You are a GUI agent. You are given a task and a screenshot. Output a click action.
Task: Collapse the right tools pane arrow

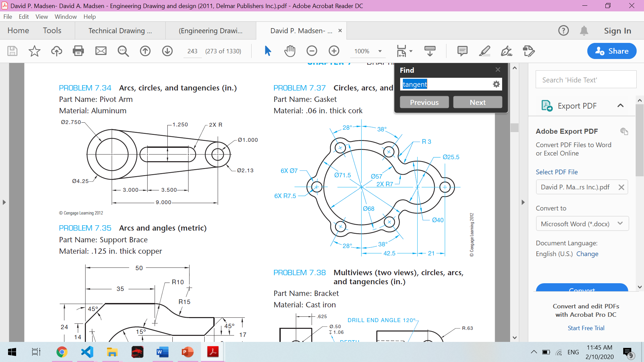523,202
